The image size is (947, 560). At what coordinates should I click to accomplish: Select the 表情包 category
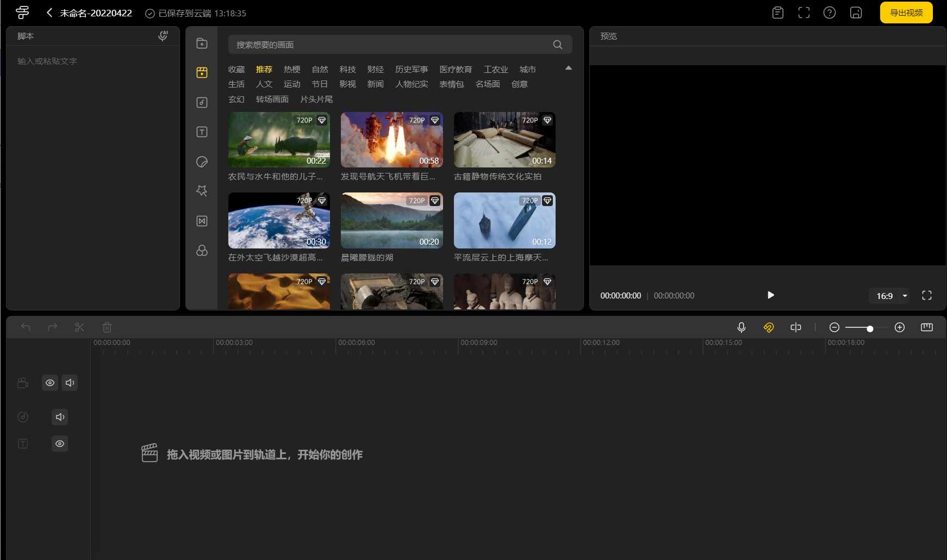pyautogui.click(x=452, y=84)
